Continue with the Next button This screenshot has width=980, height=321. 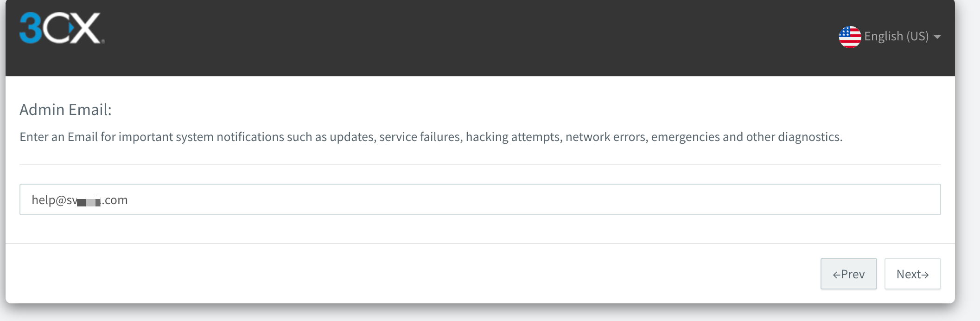pos(912,274)
